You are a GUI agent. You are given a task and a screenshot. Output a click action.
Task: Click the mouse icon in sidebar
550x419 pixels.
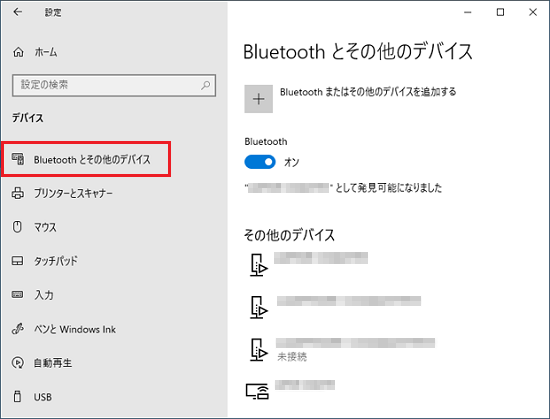coord(17,227)
